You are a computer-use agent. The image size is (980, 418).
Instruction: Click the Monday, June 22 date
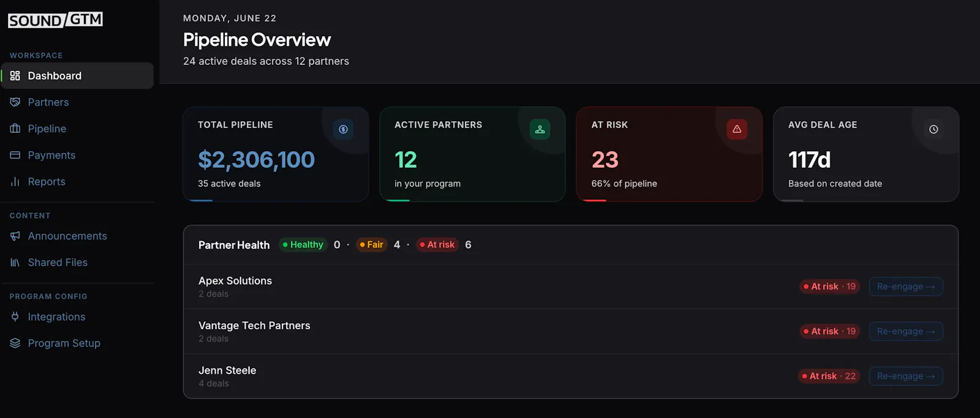tap(230, 18)
